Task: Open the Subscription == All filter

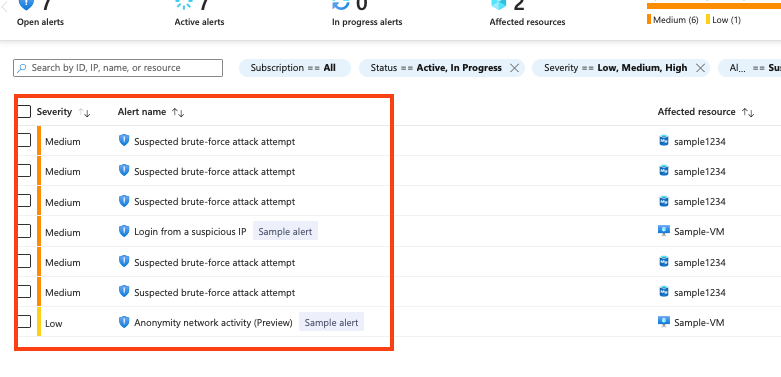Action: pyautogui.click(x=295, y=68)
